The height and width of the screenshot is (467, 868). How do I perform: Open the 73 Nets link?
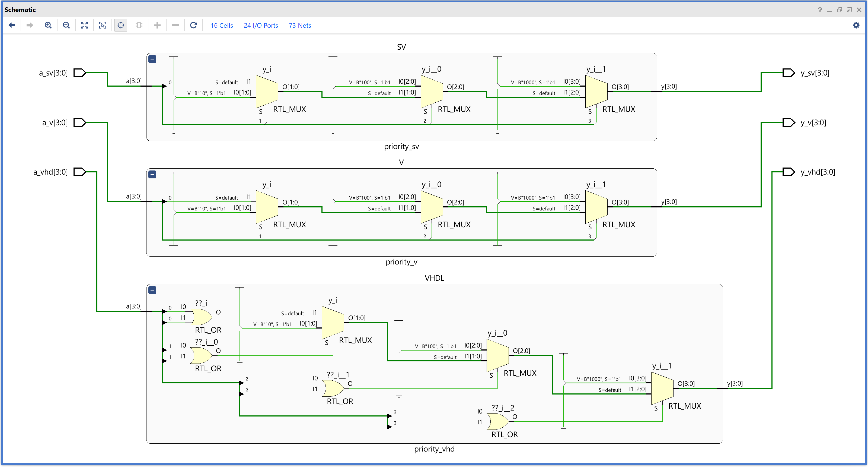coord(299,26)
